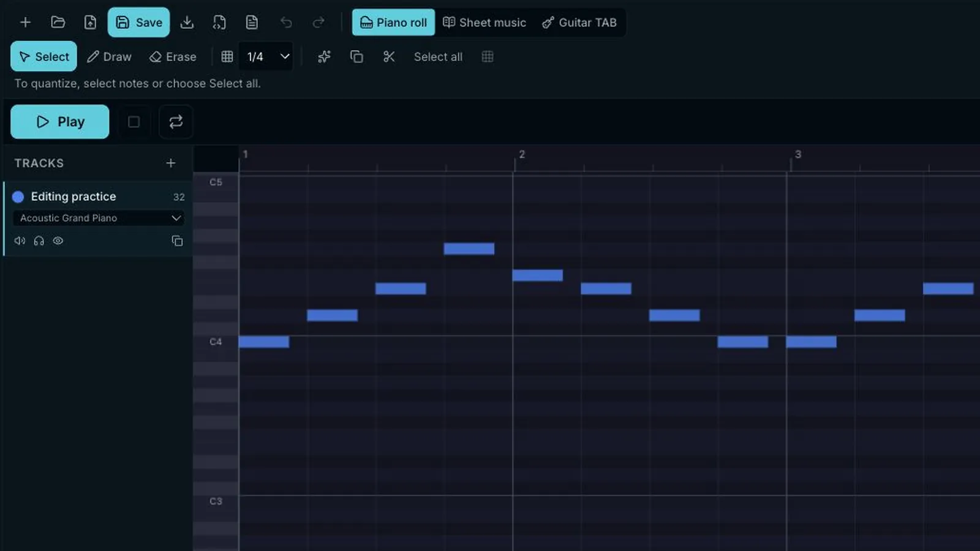Click the C5 piano key
The height and width of the screenshot is (551, 980).
click(x=216, y=182)
